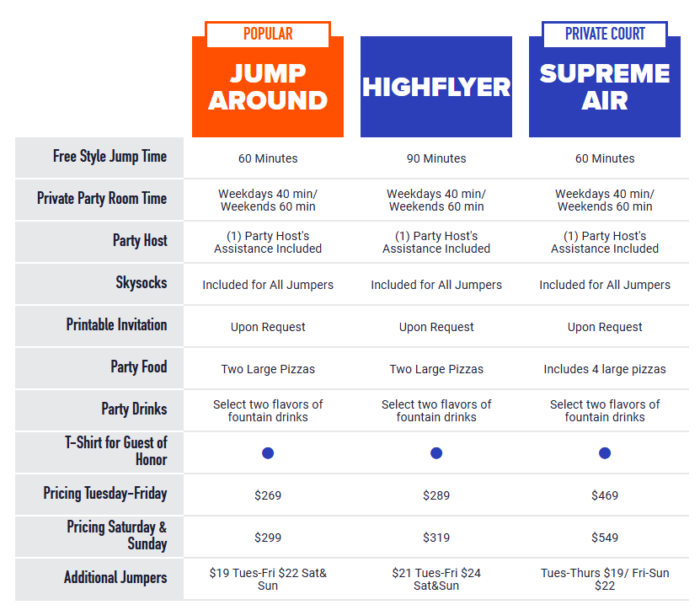Click the $549 weekend price for Supreme Air
The width and height of the screenshot is (700, 610).
(x=605, y=538)
